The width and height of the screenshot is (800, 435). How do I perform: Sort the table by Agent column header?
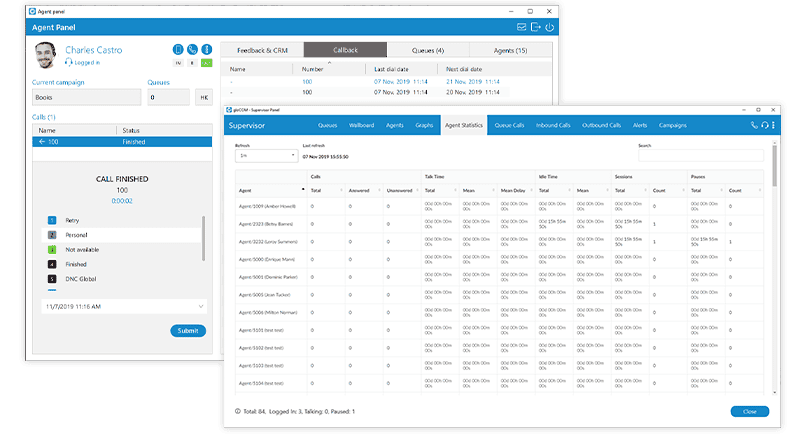(245, 189)
